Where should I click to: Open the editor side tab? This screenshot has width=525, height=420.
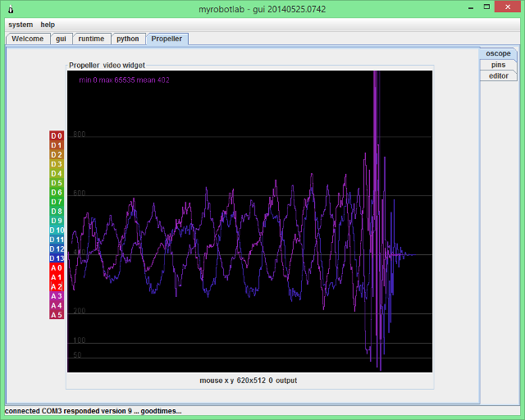(x=498, y=75)
